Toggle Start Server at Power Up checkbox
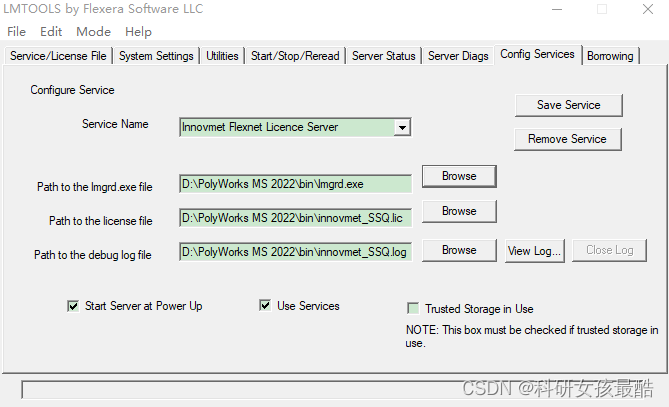The height and width of the screenshot is (407, 669). click(x=73, y=306)
